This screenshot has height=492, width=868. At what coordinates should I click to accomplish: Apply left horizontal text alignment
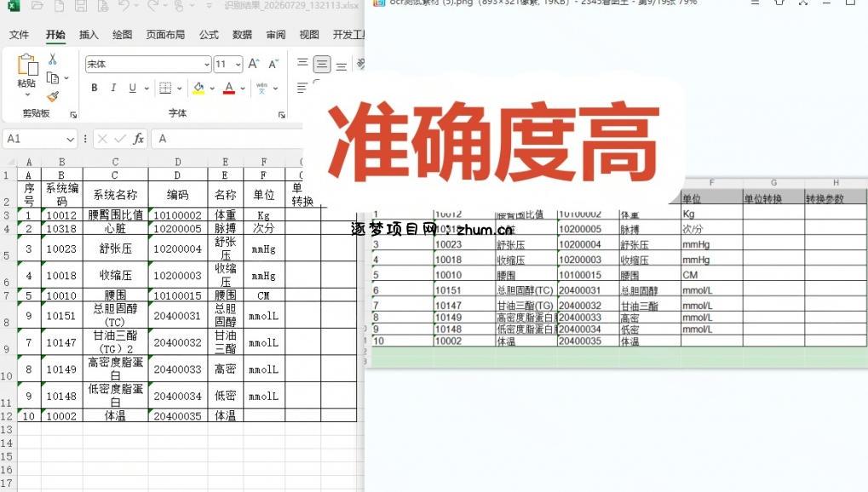[302, 88]
